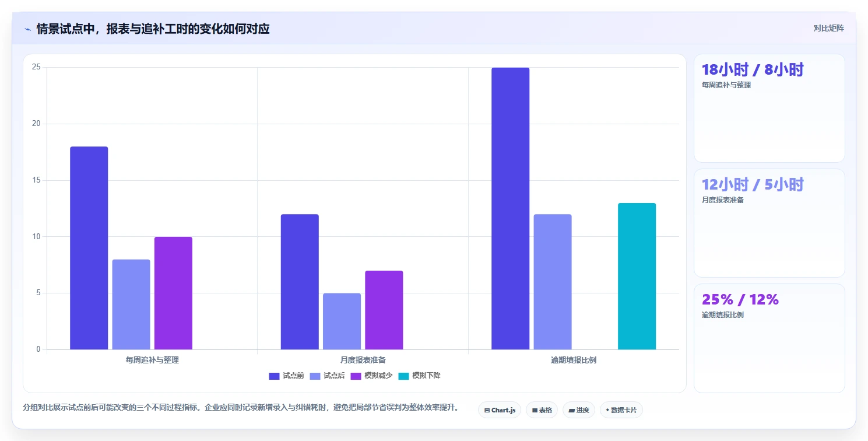
Task: Click the 试点后 legend label text
Action: pos(335,376)
